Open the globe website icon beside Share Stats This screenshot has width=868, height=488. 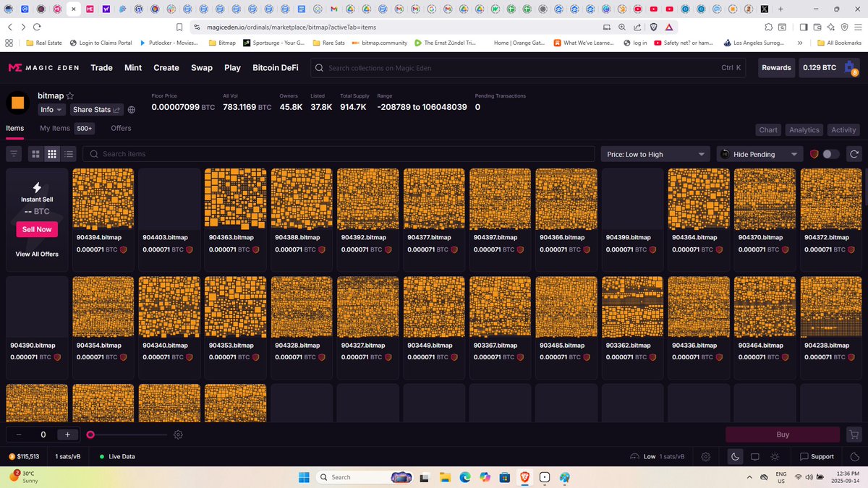(x=132, y=110)
